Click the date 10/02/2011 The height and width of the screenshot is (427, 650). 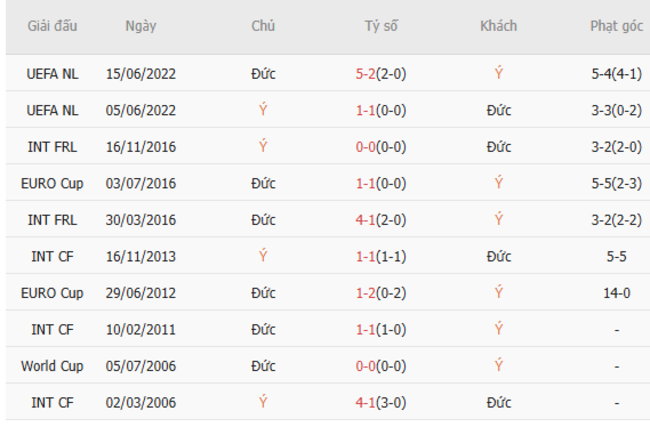pos(141,329)
